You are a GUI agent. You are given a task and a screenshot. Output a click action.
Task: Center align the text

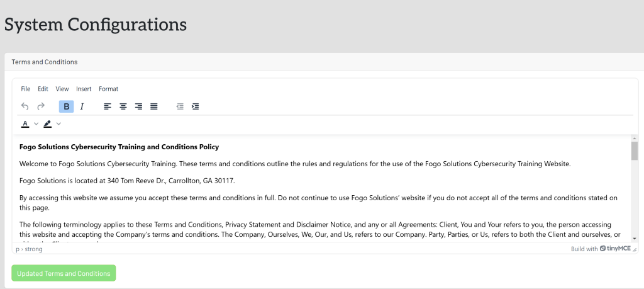tap(123, 106)
